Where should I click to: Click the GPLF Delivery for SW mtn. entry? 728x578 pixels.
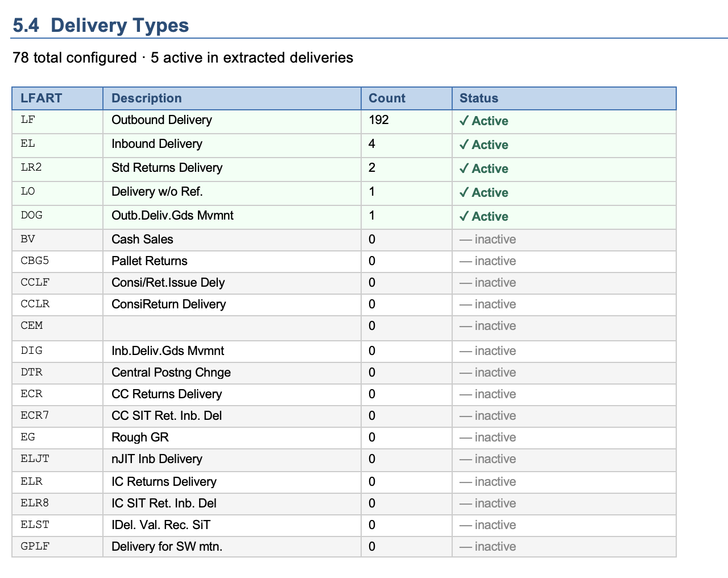click(167, 547)
